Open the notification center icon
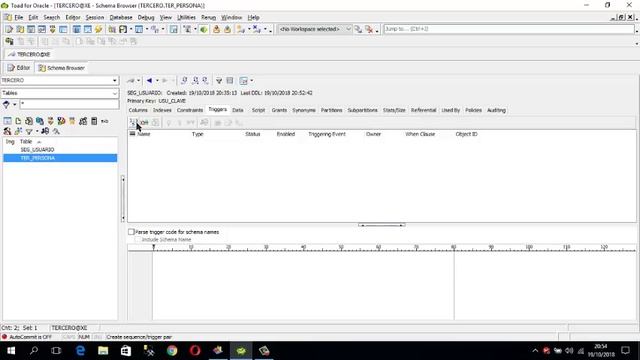This screenshot has height=360, width=640. point(625,351)
